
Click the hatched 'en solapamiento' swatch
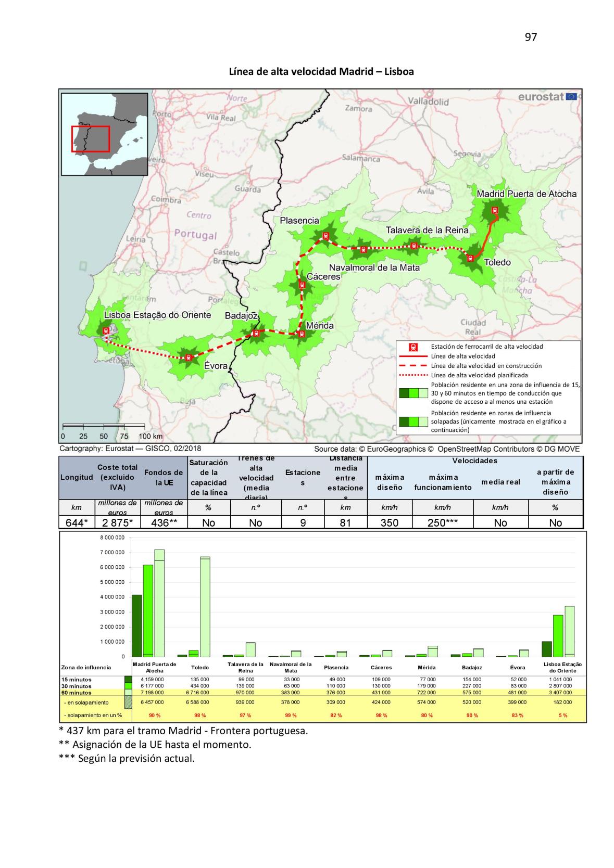coord(128,703)
